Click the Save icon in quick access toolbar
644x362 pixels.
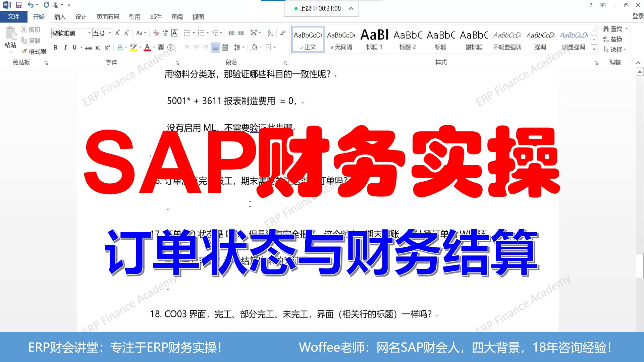pos(19,5)
